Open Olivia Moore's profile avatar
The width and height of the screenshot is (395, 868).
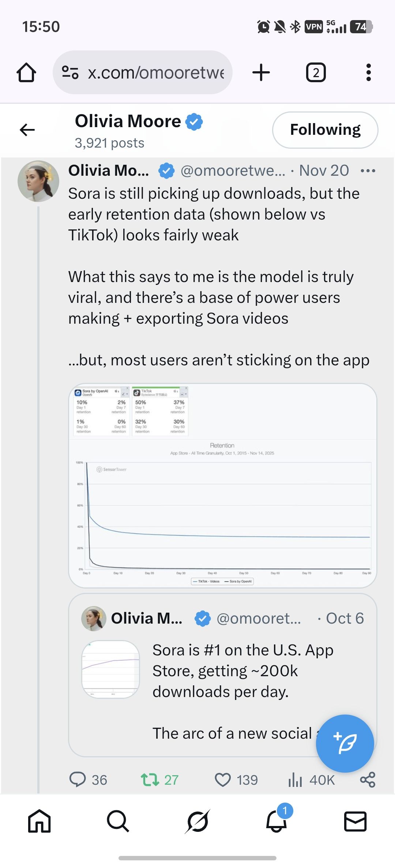pyautogui.click(x=38, y=181)
